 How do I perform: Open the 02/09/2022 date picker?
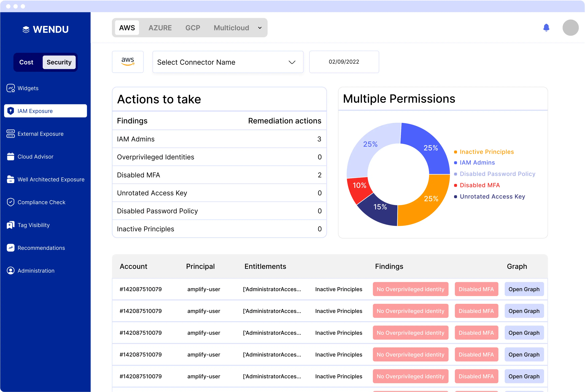coord(344,62)
